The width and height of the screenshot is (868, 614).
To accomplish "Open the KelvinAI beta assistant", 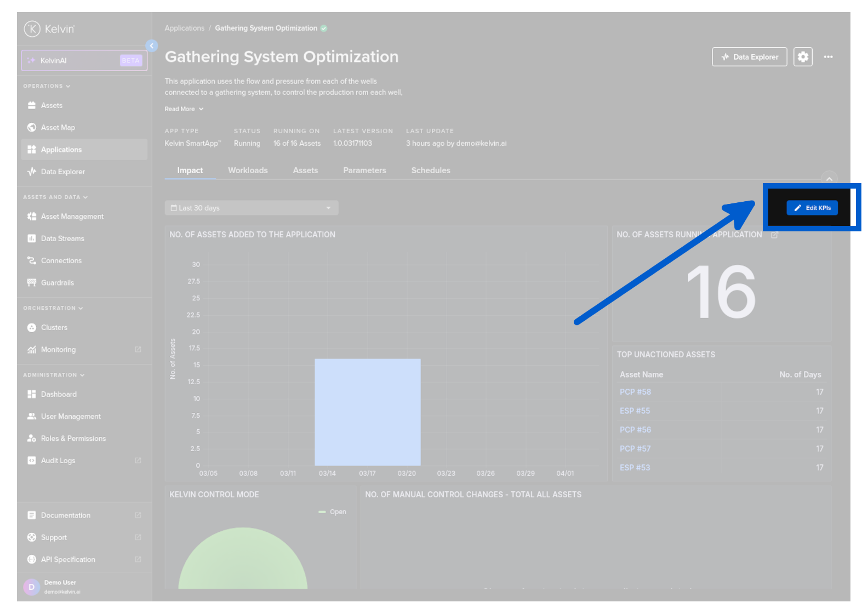I will [x=84, y=60].
